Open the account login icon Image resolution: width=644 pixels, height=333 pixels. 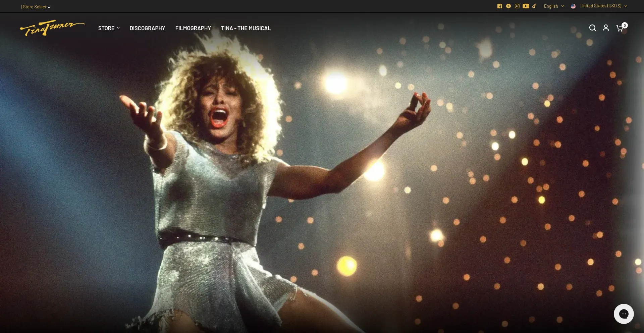click(606, 28)
